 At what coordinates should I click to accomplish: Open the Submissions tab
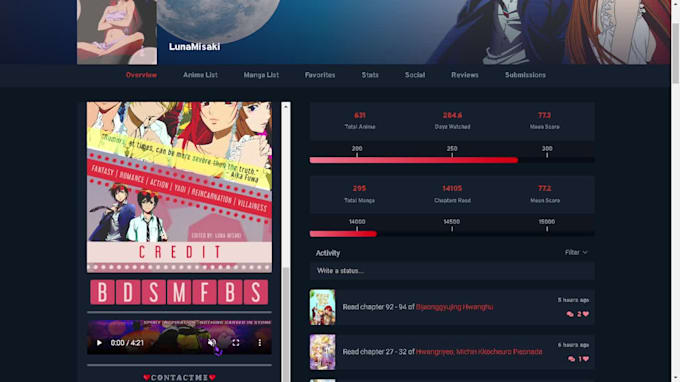(525, 75)
